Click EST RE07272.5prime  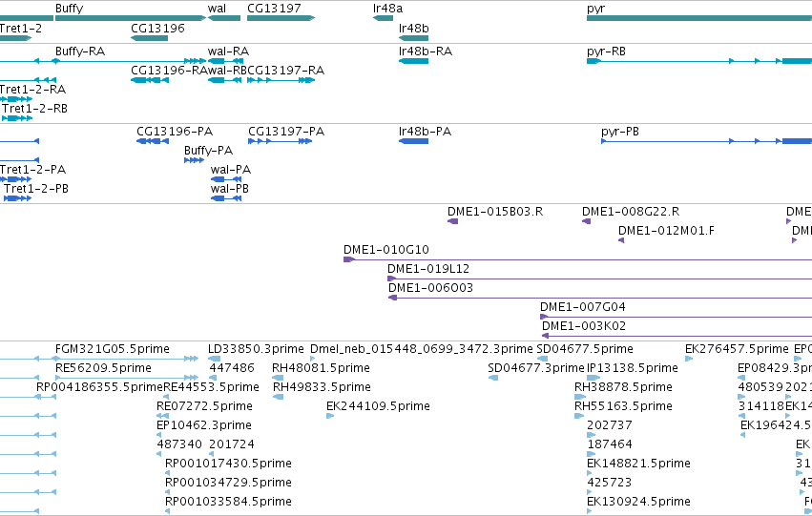click(x=162, y=416)
